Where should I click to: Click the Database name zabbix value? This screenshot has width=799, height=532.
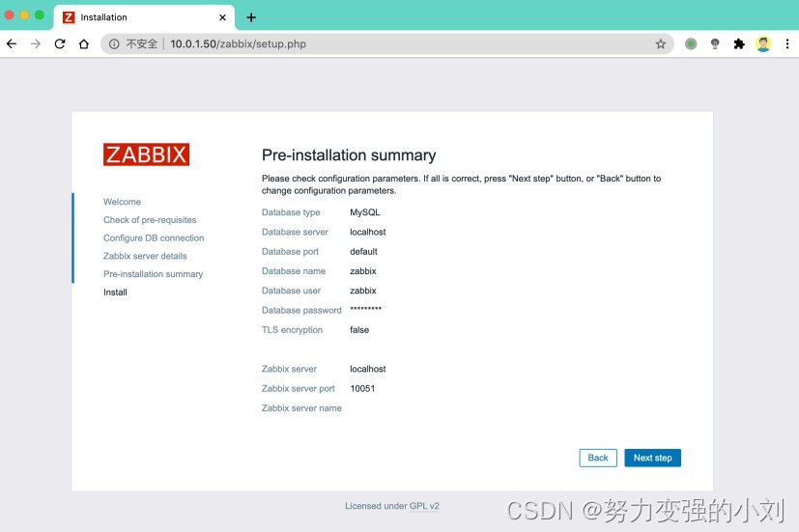(x=363, y=271)
